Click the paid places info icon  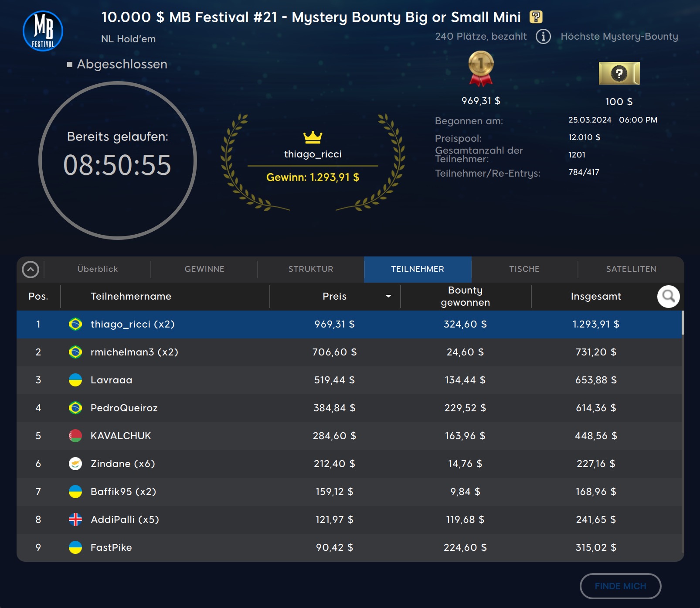coord(543,37)
